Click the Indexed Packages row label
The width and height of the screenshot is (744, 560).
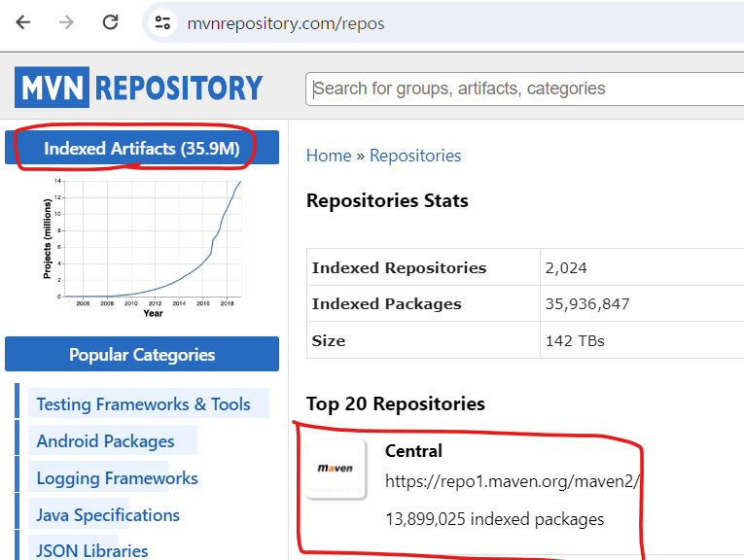[x=386, y=304]
